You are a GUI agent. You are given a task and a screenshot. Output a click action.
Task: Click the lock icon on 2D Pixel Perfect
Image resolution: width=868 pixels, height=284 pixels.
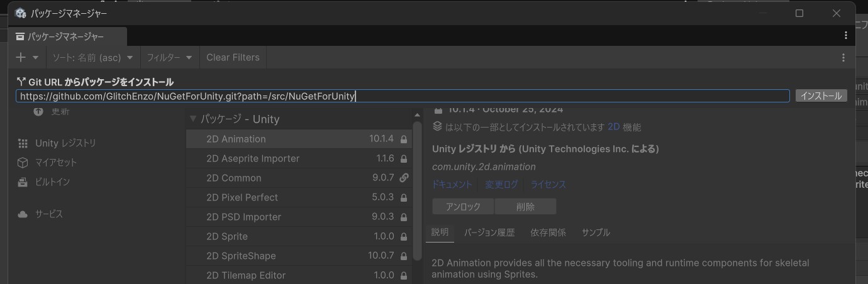pos(404,197)
